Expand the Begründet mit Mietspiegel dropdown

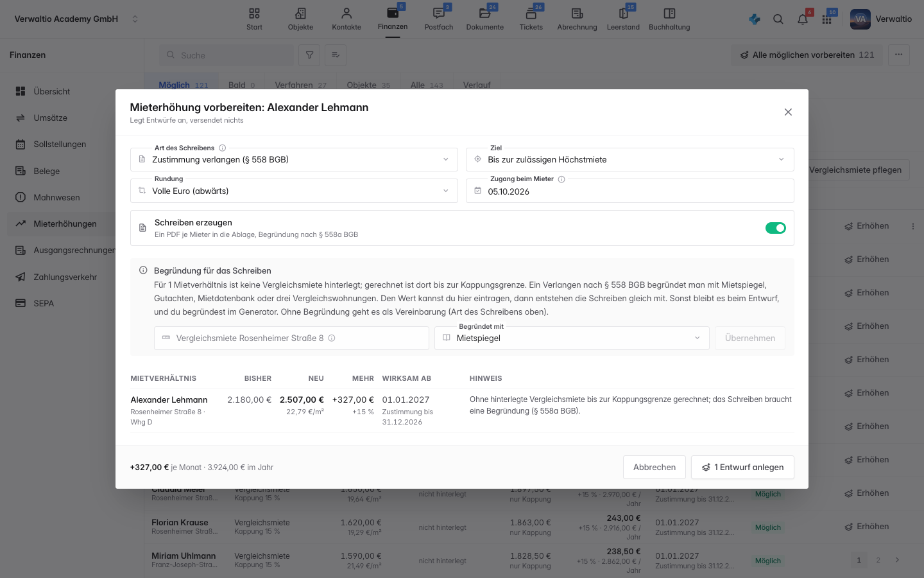coord(572,338)
